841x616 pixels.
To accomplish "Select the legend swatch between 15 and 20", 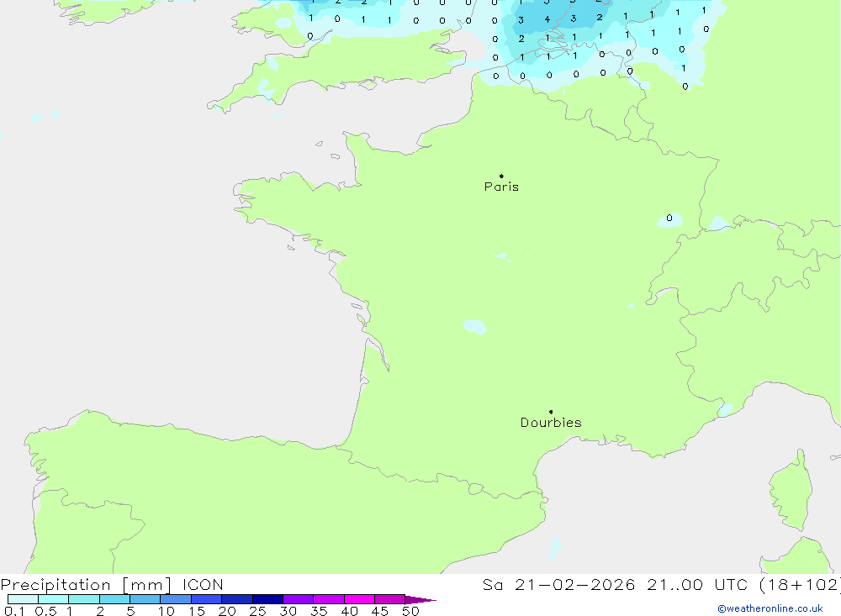I will pos(207,599).
